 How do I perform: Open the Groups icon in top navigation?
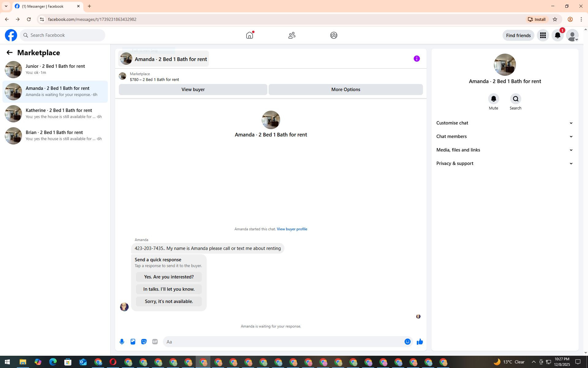[x=334, y=35]
